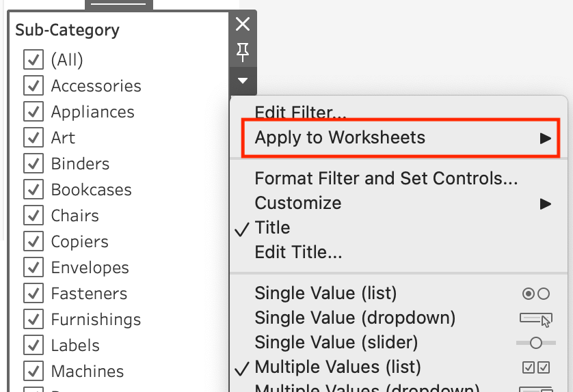
Task: Click the Sub-Category filter title
Action: click(67, 30)
